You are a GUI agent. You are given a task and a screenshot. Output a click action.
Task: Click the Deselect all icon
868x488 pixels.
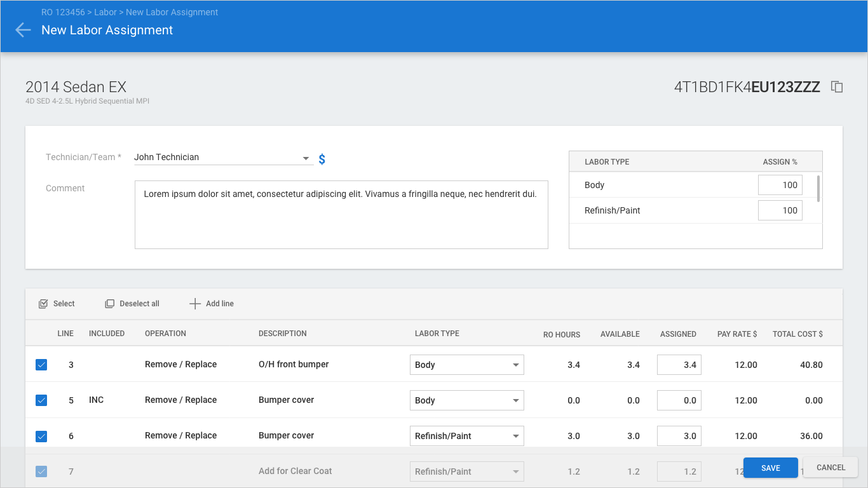[109, 304]
